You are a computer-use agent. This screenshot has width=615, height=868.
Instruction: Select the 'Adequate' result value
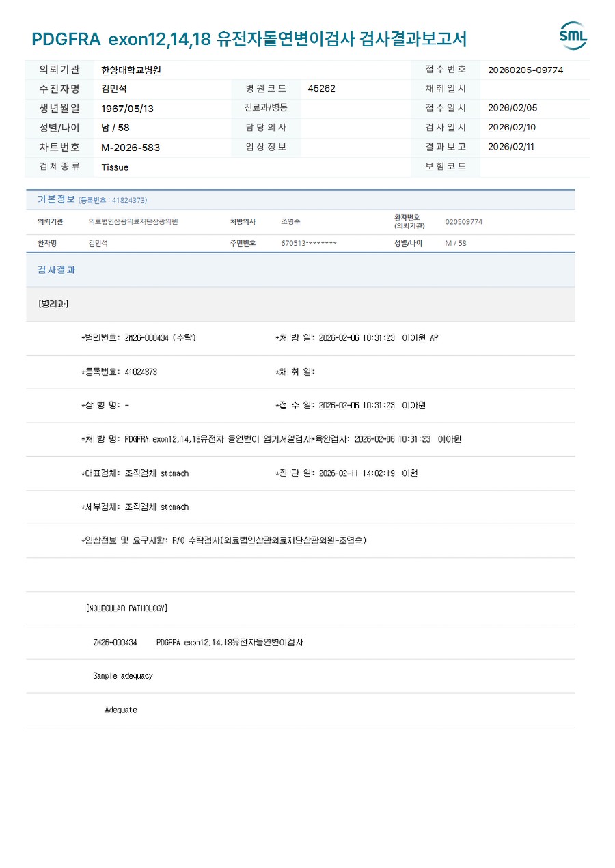pyautogui.click(x=121, y=710)
